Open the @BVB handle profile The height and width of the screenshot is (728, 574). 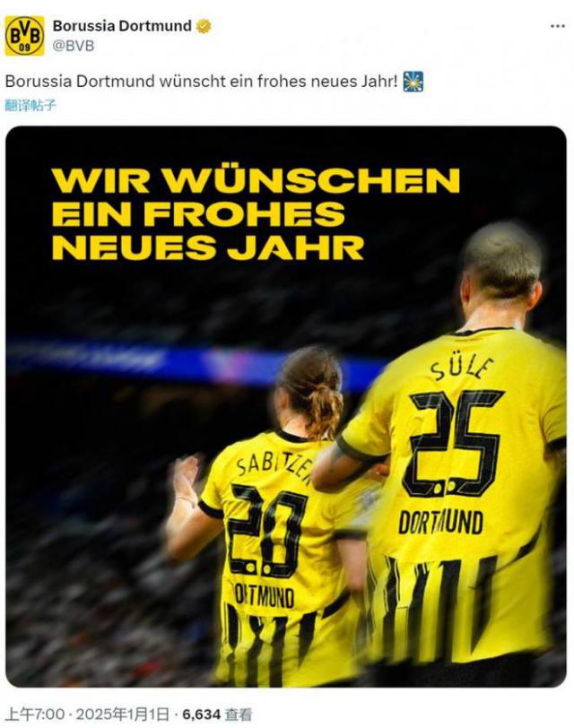[74, 46]
